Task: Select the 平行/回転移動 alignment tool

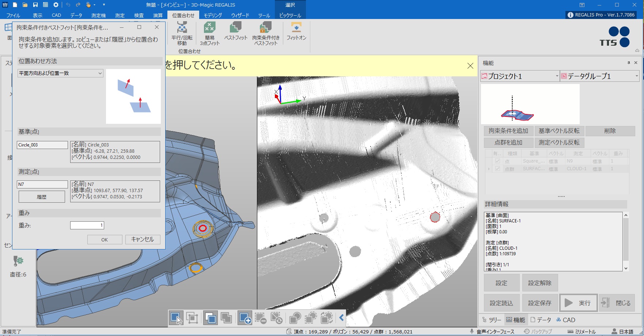Action: [182, 33]
